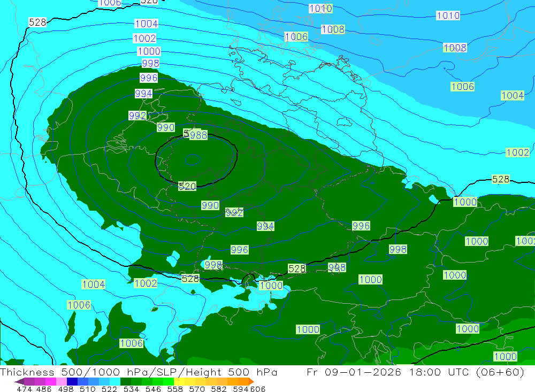This screenshot has height=392, width=535.
Task: Click the 546 legend value
Action: point(153,389)
